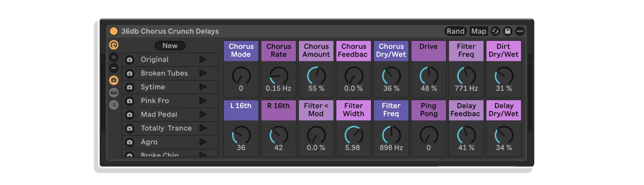Launch the Totally Trance variation
Viewport: 644px width, 185px height.
tap(203, 128)
